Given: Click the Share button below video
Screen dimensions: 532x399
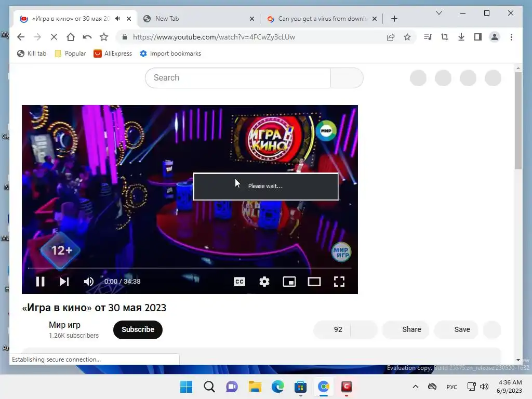Looking at the screenshot, I should (406, 330).
